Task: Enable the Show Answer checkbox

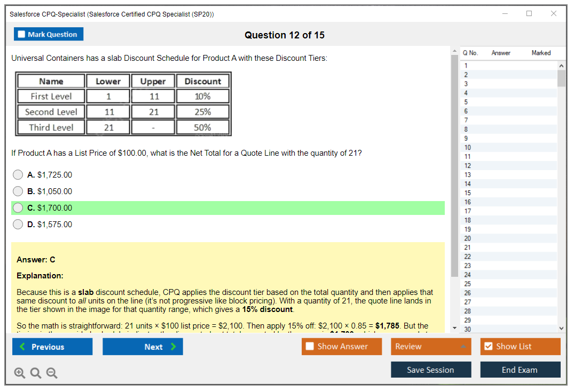Action: click(x=310, y=347)
